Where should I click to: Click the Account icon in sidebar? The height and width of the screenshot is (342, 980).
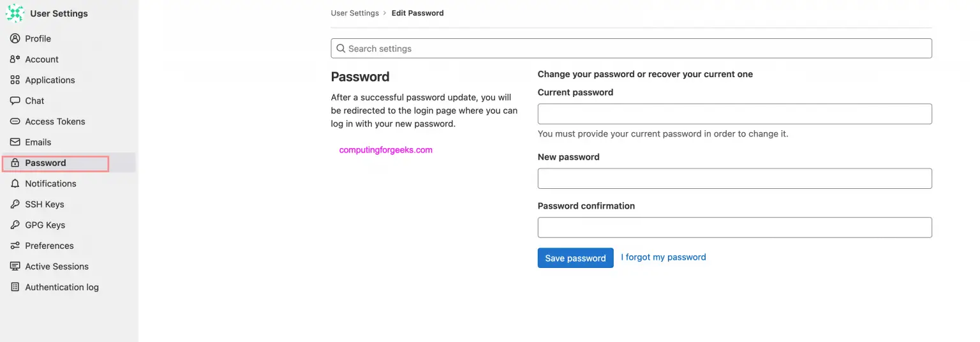(x=15, y=59)
